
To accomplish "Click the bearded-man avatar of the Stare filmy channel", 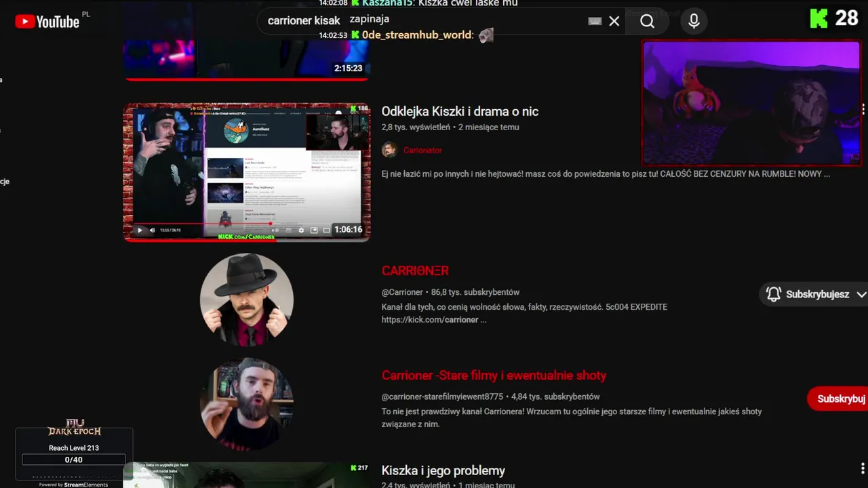I will (x=247, y=405).
